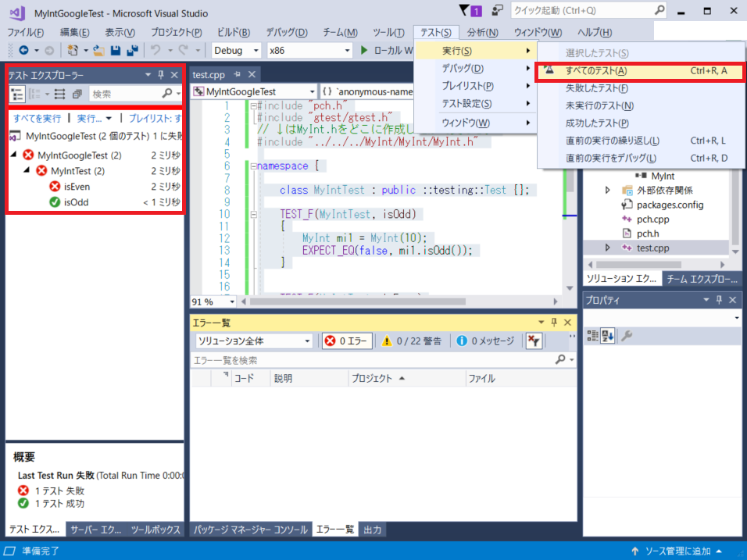Click the Navigate Backward arrow icon
This screenshot has width=747, height=560.
[x=23, y=50]
